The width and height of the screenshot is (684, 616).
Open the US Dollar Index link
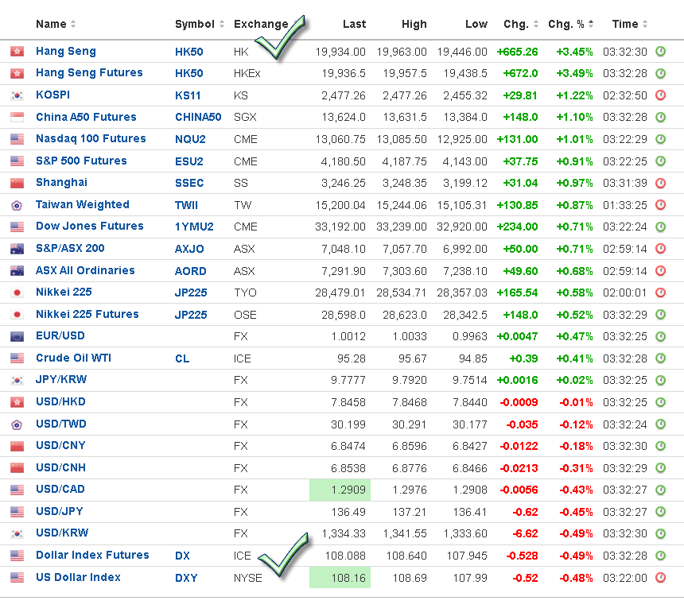click(x=78, y=578)
